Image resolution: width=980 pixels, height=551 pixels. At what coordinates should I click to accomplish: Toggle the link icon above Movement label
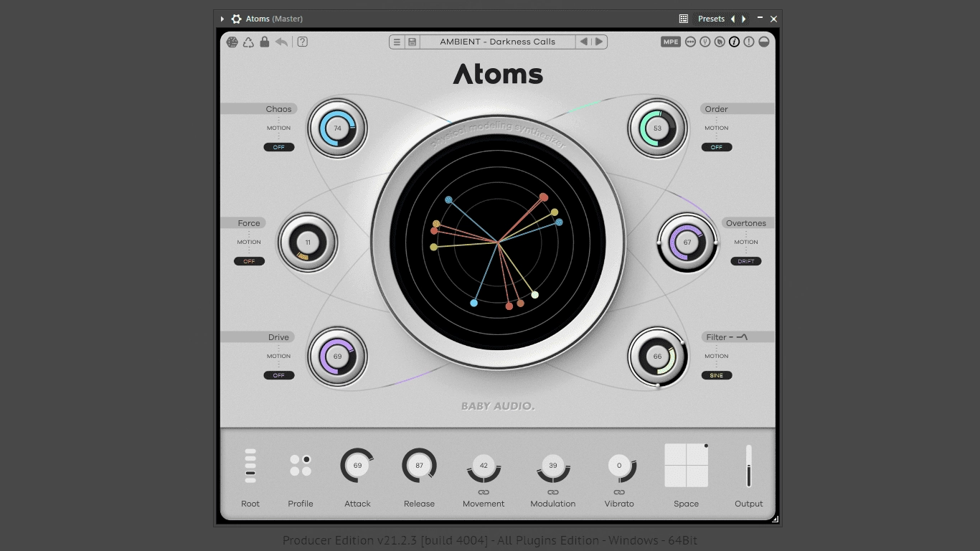point(484,492)
